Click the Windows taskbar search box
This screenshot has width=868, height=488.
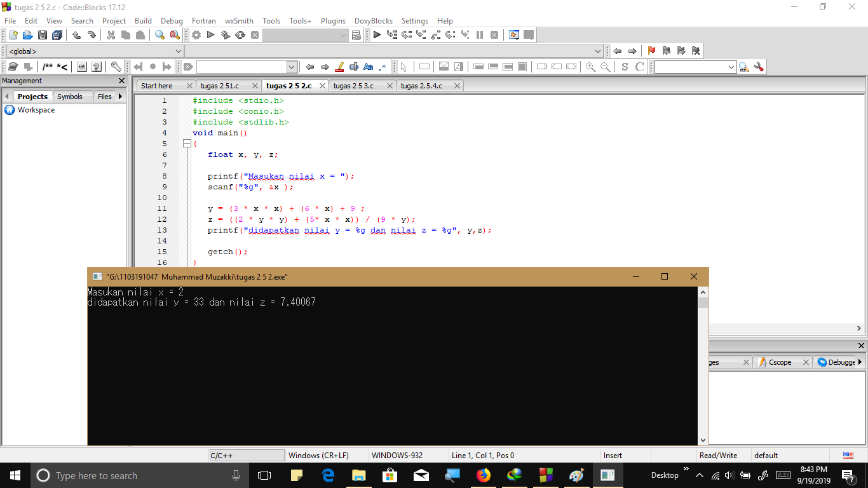(x=139, y=475)
